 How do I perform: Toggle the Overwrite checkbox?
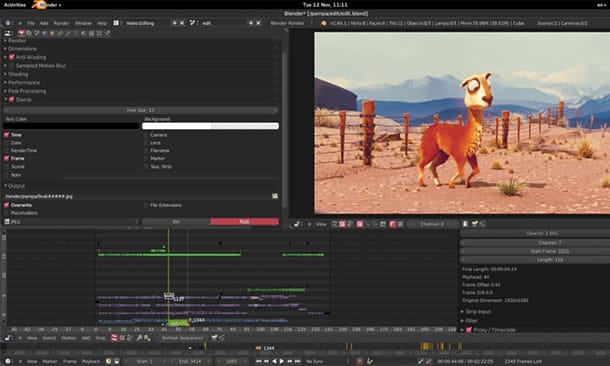tap(7, 205)
